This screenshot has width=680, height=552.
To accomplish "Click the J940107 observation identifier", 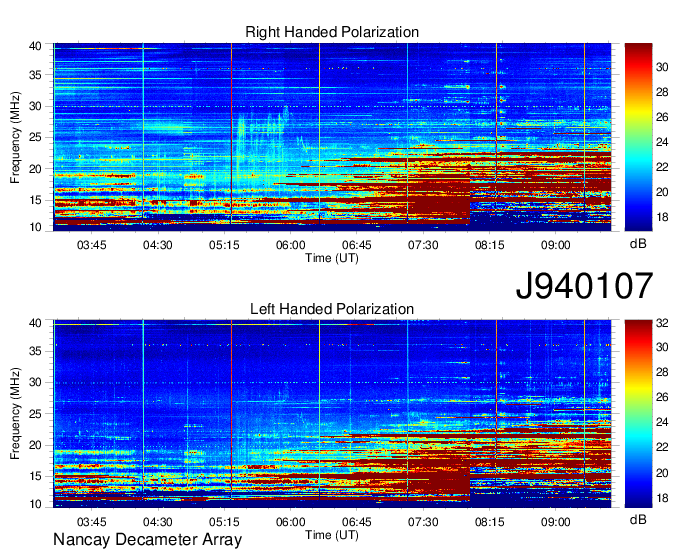I will (x=584, y=286).
